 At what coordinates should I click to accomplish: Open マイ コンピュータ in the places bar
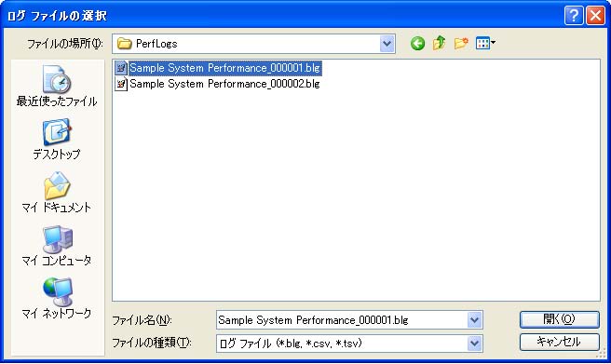click(57, 245)
